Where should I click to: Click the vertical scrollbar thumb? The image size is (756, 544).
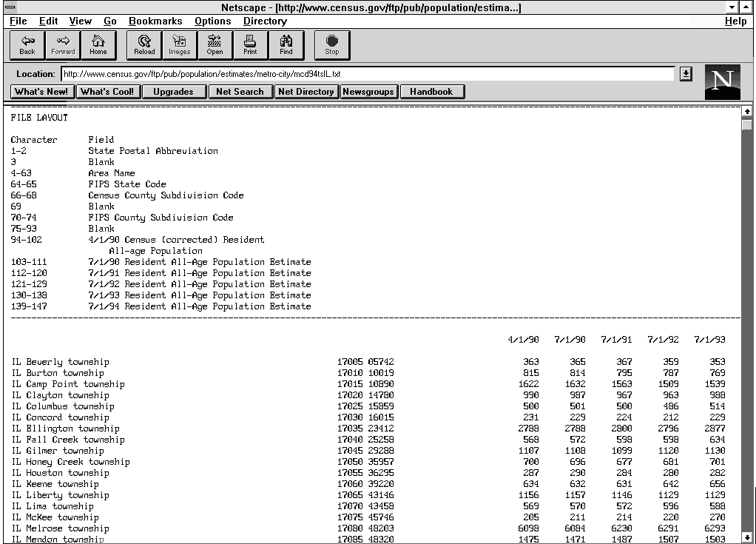[x=747, y=125]
